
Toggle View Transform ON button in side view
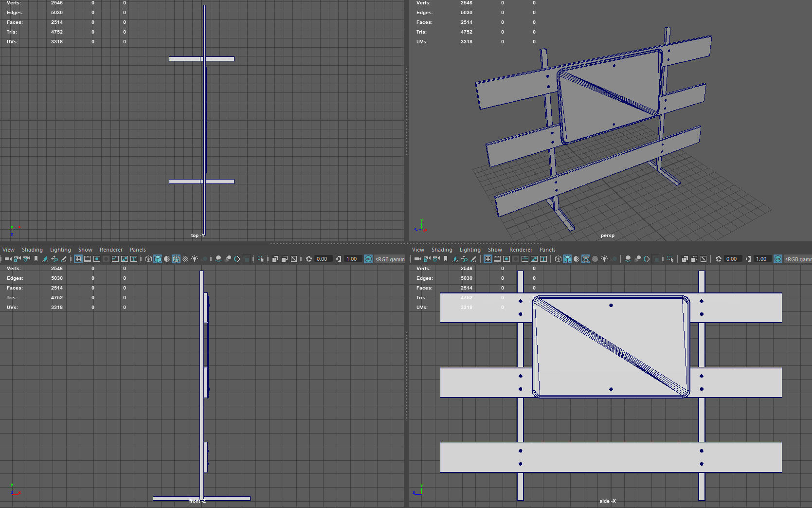coord(778,259)
